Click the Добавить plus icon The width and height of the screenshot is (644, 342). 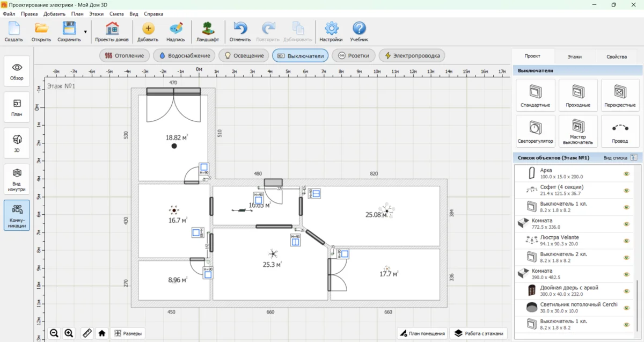pos(148,28)
